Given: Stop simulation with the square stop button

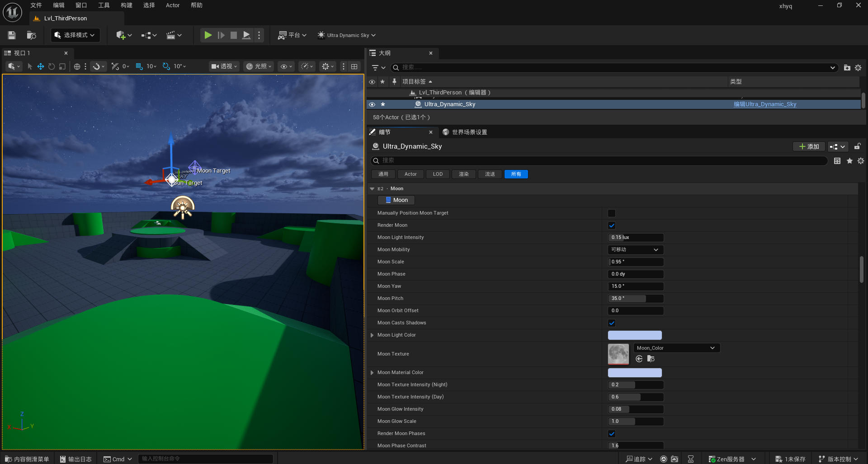Looking at the screenshot, I should (234, 35).
